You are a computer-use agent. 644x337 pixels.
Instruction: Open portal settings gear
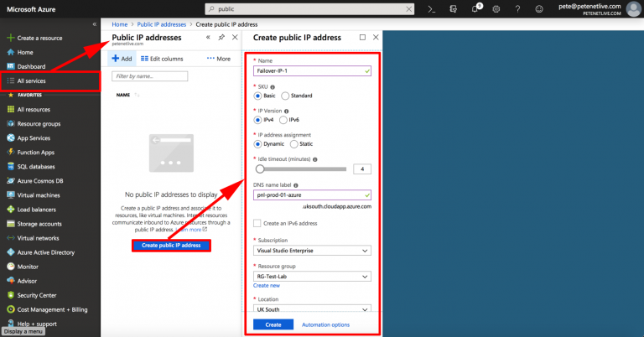tap(496, 9)
